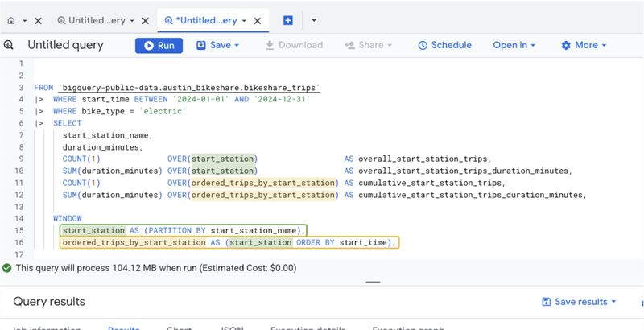Click the query magnifier icon beside Untitled query
The image size is (644, 330).
(8, 45)
